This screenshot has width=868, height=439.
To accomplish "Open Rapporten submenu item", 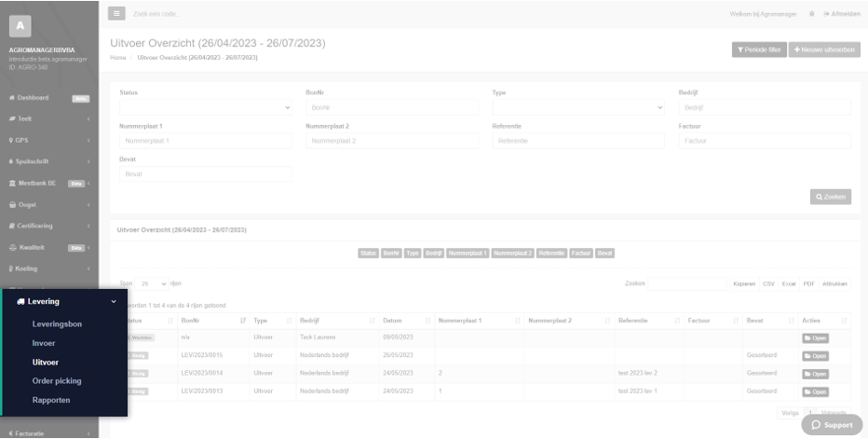I will pos(51,400).
